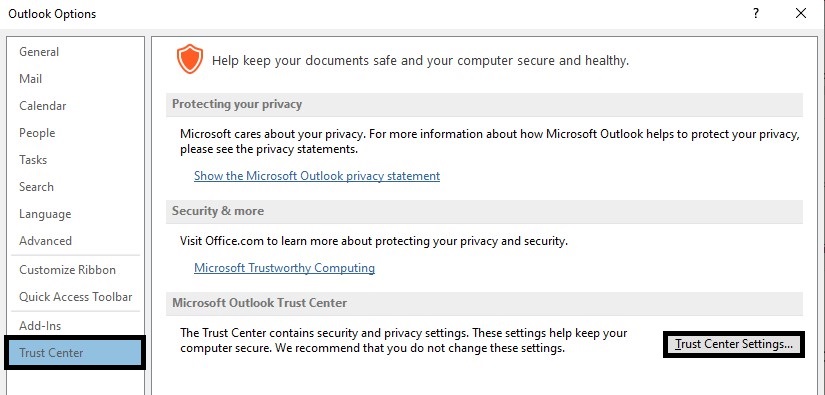825x395 pixels.
Task: Open the Add-Ins category
Action: click(x=40, y=326)
